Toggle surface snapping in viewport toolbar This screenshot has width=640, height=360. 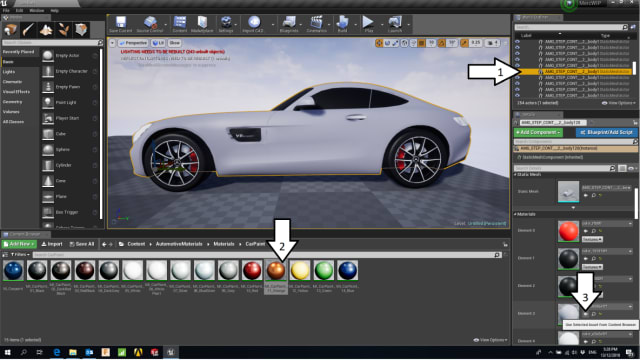tap(413, 43)
